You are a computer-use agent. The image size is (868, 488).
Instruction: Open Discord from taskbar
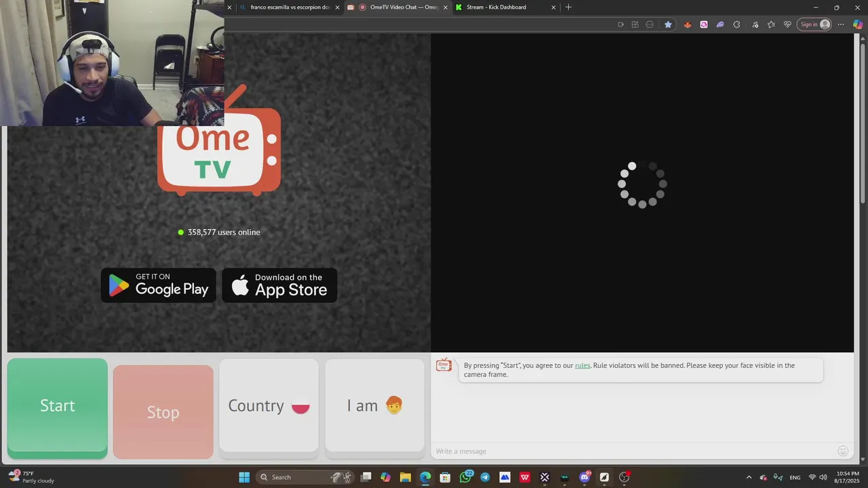coord(585,477)
